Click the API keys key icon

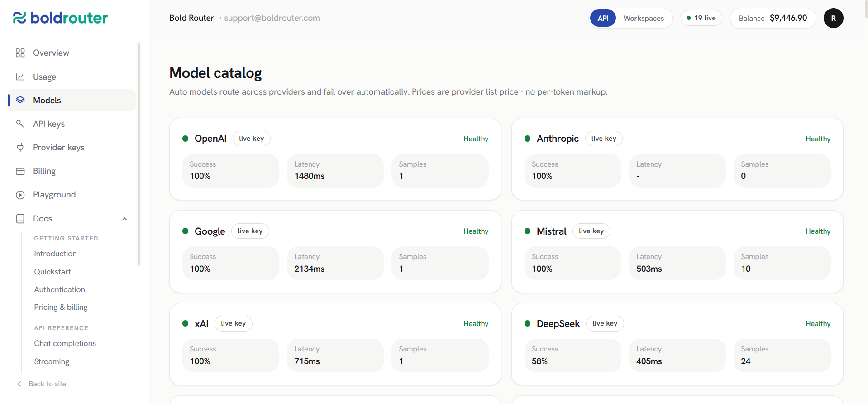(x=20, y=124)
